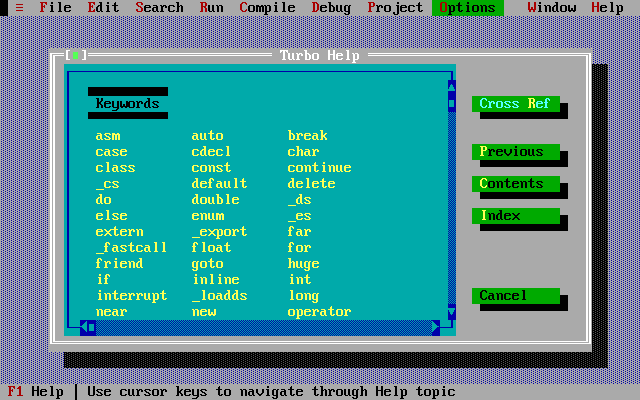Click the vertical scrollbar thumb
This screenshot has width=640, height=400.
point(451,103)
